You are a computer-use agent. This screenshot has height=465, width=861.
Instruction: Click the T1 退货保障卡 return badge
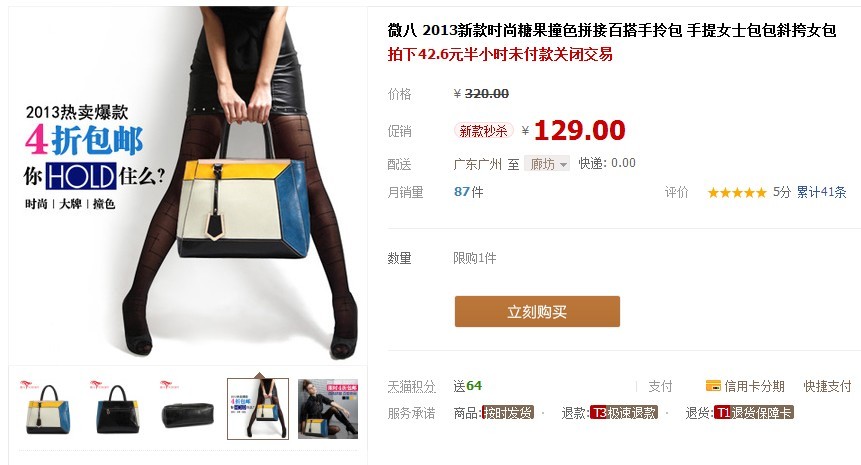click(x=754, y=413)
